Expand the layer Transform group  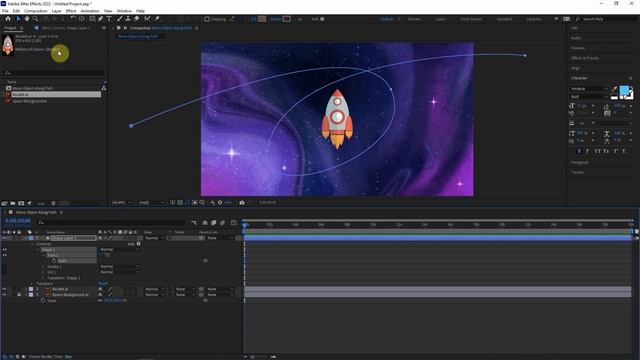coord(32,283)
